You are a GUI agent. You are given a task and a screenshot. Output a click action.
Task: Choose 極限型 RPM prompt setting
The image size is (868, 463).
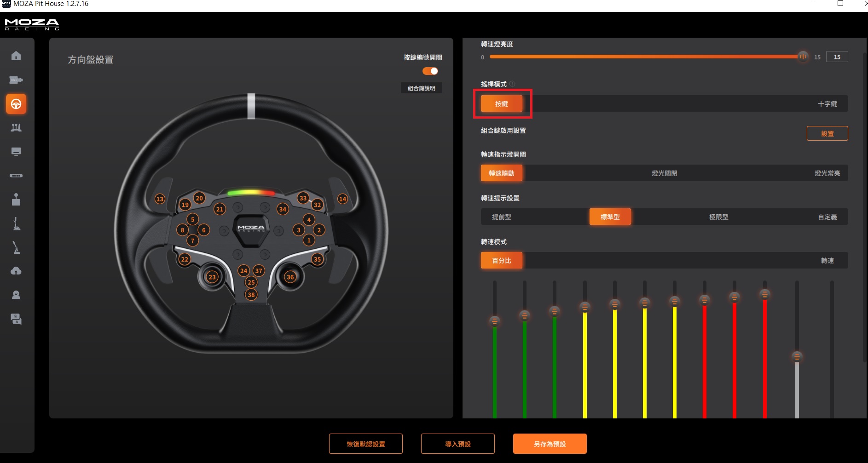[x=718, y=217]
